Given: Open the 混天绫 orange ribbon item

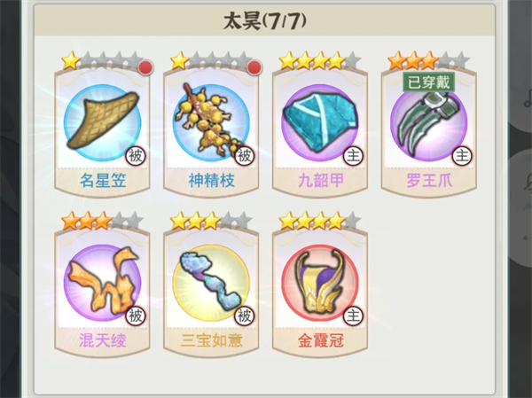Looking at the screenshot, I should [103, 282].
